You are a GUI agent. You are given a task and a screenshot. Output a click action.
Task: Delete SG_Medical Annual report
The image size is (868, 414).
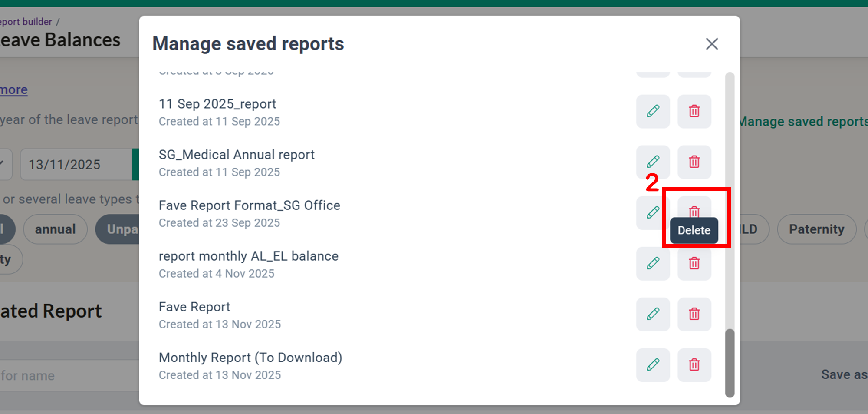point(694,162)
